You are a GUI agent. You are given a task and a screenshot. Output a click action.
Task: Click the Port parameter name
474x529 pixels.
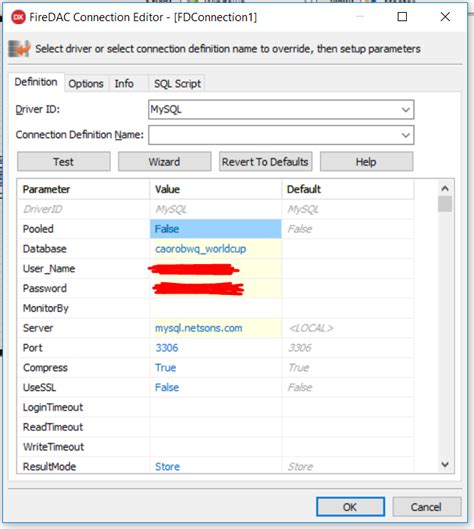coord(32,348)
